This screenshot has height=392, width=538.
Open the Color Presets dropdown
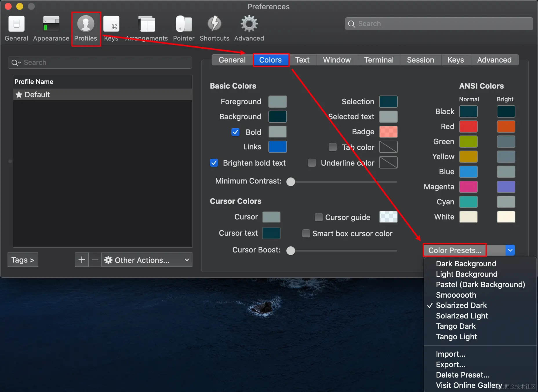coord(469,250)
